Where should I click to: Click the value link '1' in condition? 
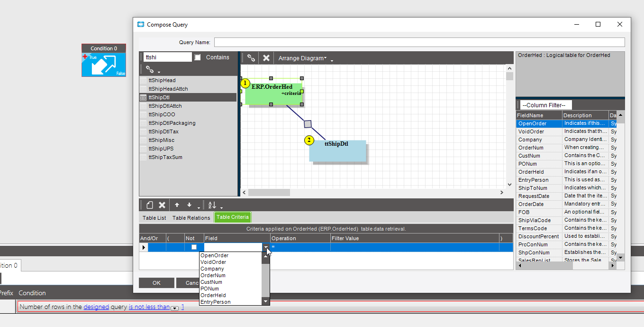182,307
